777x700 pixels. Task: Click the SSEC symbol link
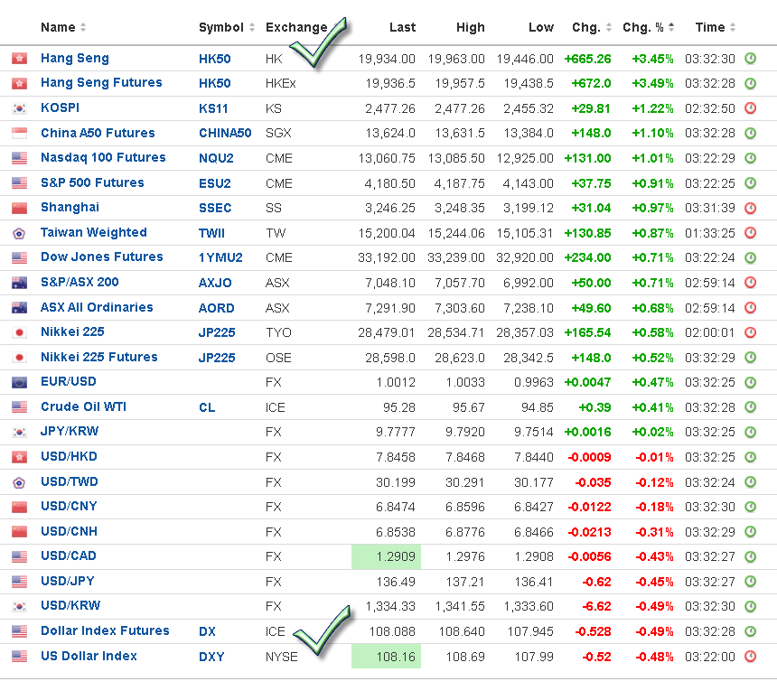[215, 208]
